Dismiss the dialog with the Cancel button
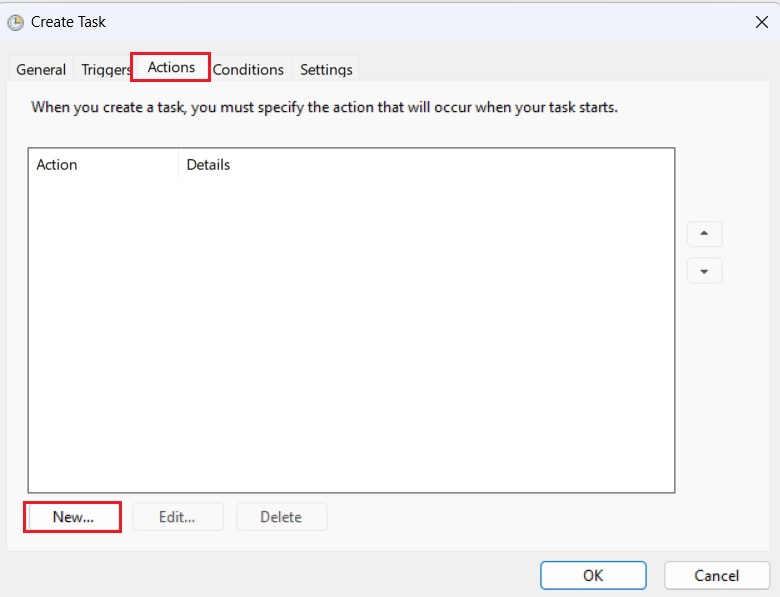This screenshot has height=597, width=780. coord(717,576)
